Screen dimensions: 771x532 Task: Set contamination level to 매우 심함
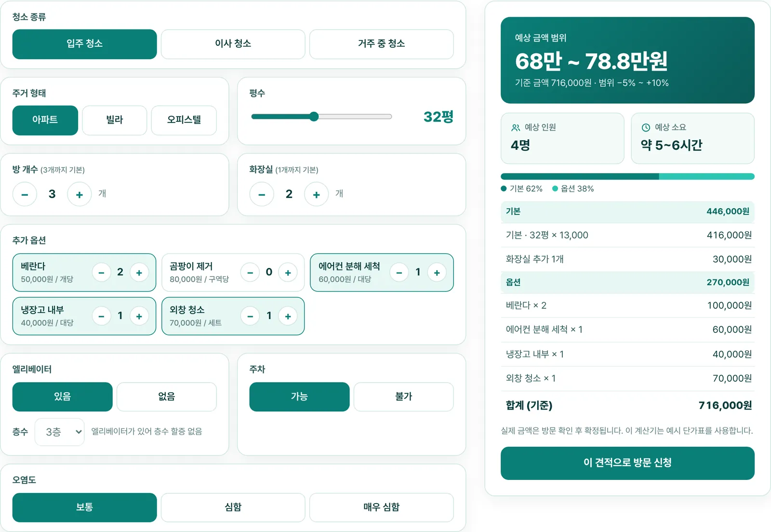point(382,507)
